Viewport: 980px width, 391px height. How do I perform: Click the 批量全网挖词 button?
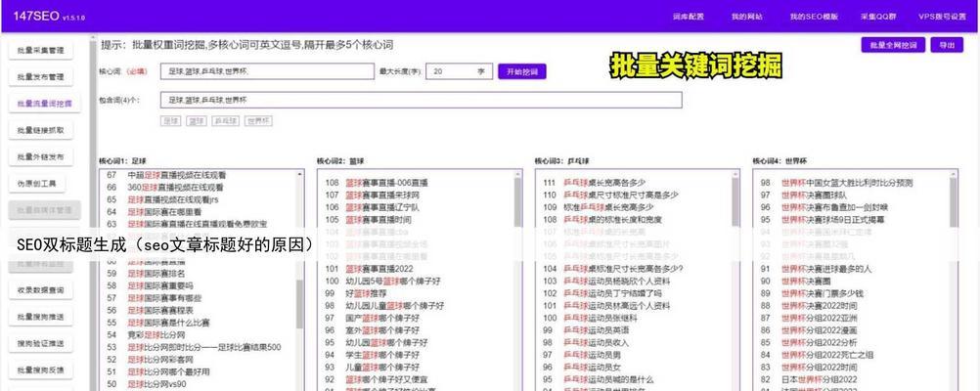coord(893,45)
